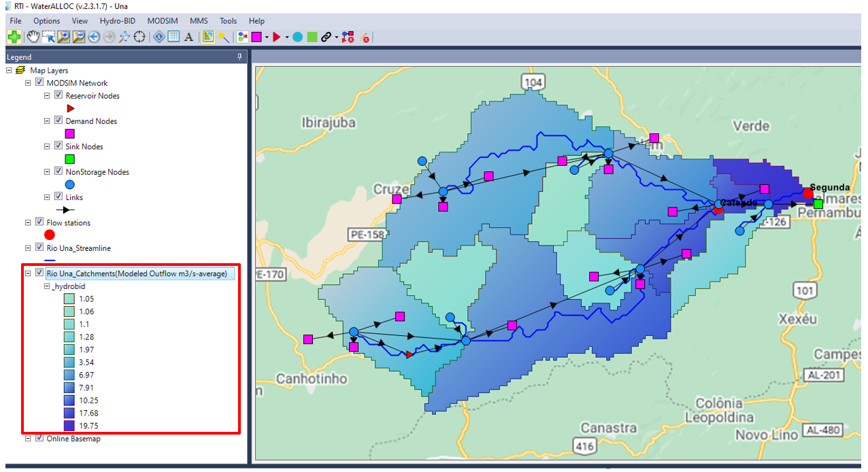Viewport: 868px width, 472px height.
Task: Go to the previous map extent
Action: [x=94, y=37]
